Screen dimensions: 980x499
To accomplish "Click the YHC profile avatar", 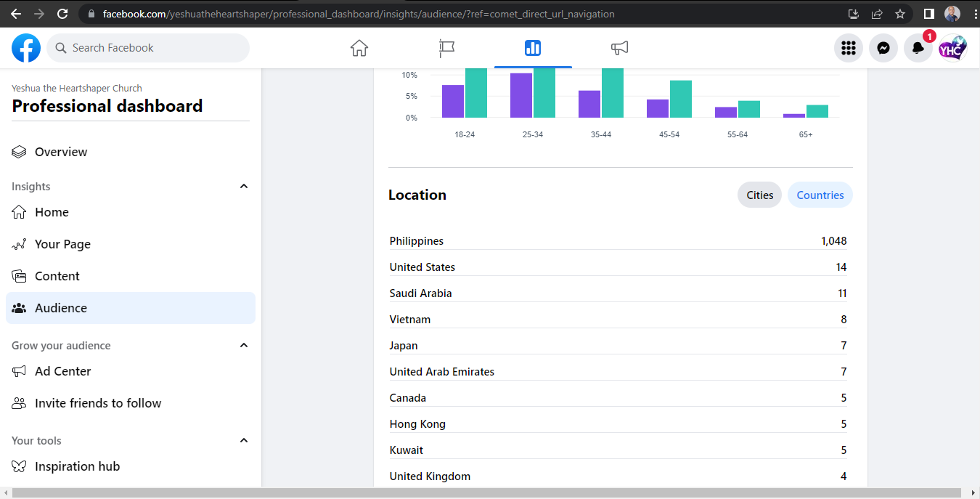I will point(952,48).
